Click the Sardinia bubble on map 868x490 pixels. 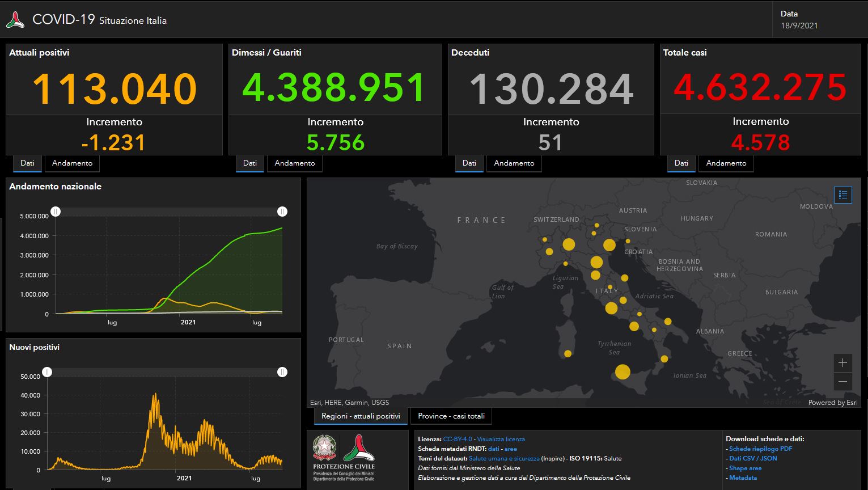[x=568, y=354]
